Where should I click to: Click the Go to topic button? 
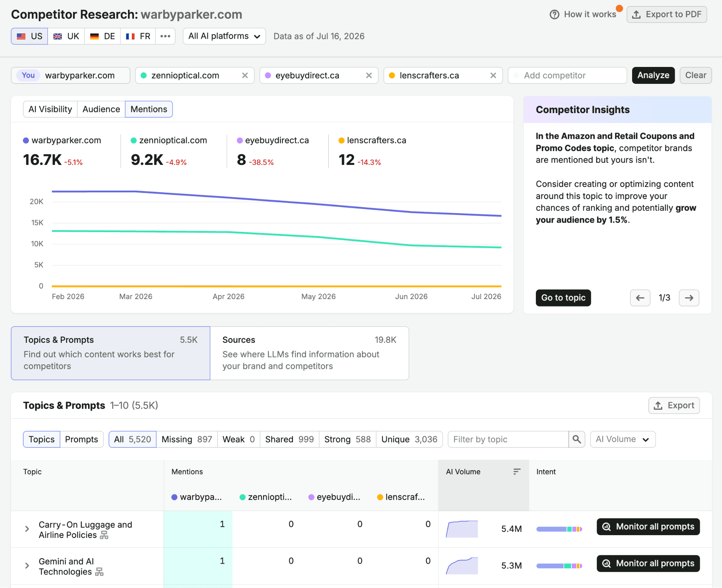[563, 298]
